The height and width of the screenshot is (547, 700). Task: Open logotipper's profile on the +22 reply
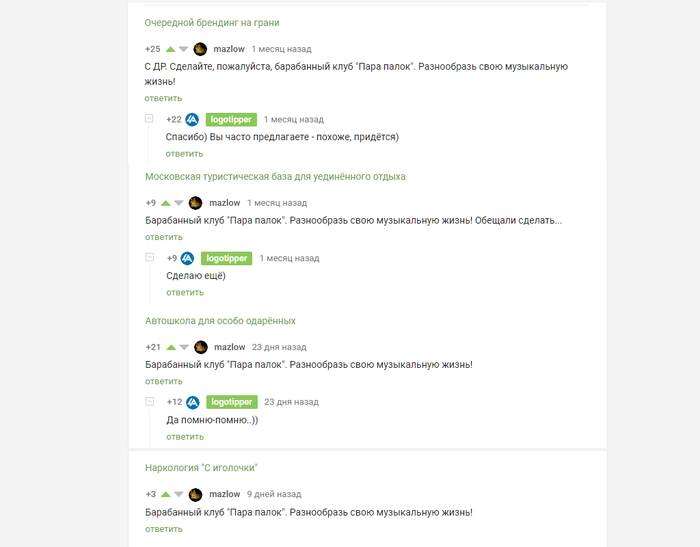(230, 120)
